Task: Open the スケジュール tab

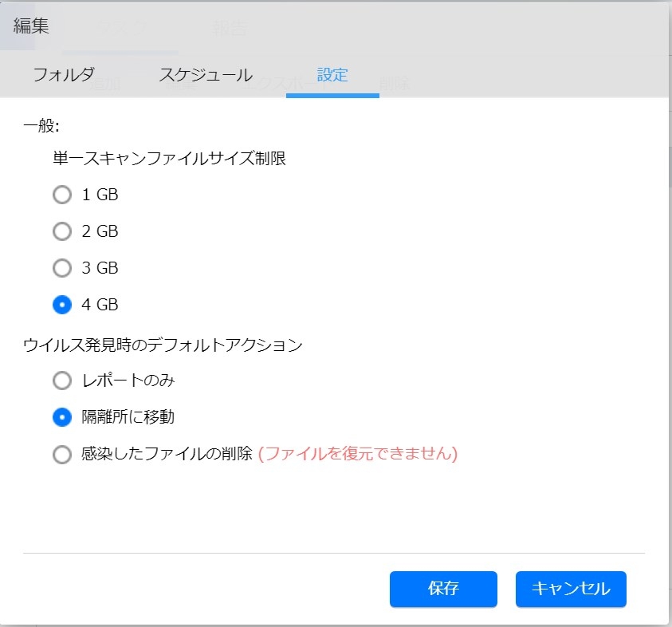Action: point(206,76)
